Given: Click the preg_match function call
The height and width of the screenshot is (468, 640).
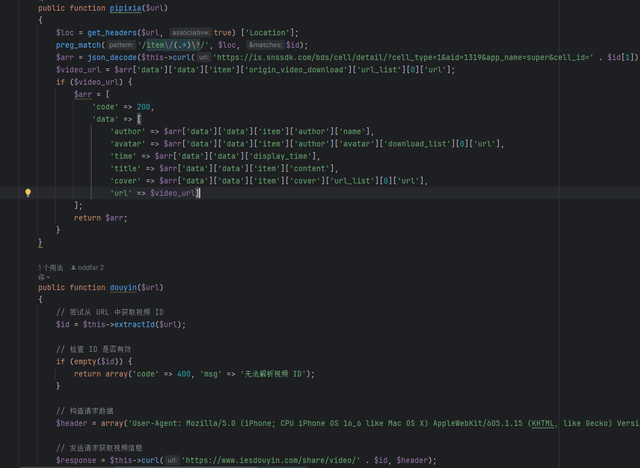Looking at the screenshot, I should [x=78, y=45].
